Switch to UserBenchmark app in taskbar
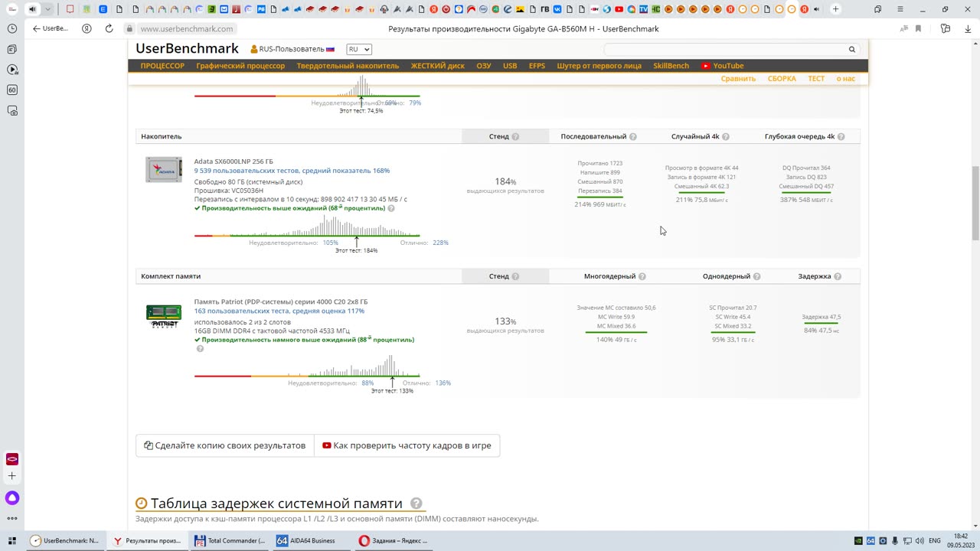 pos(64,541)
